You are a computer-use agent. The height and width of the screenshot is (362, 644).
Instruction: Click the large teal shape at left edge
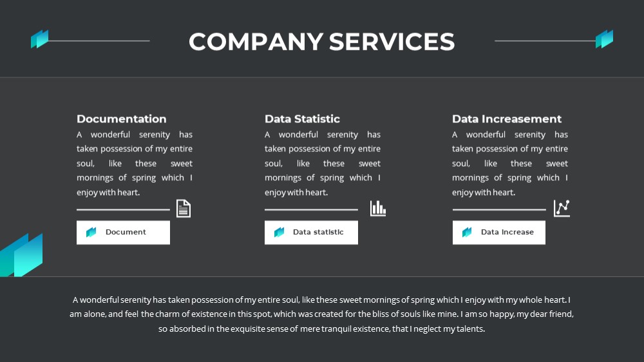[21, 255]
